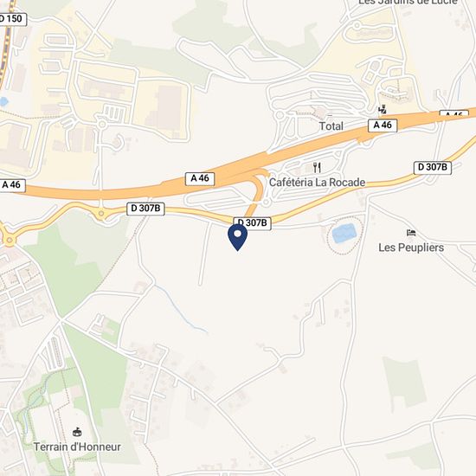Click the D 307B shield near the roundabout
This screenshot has width=476, height=476.
point(145,209)
